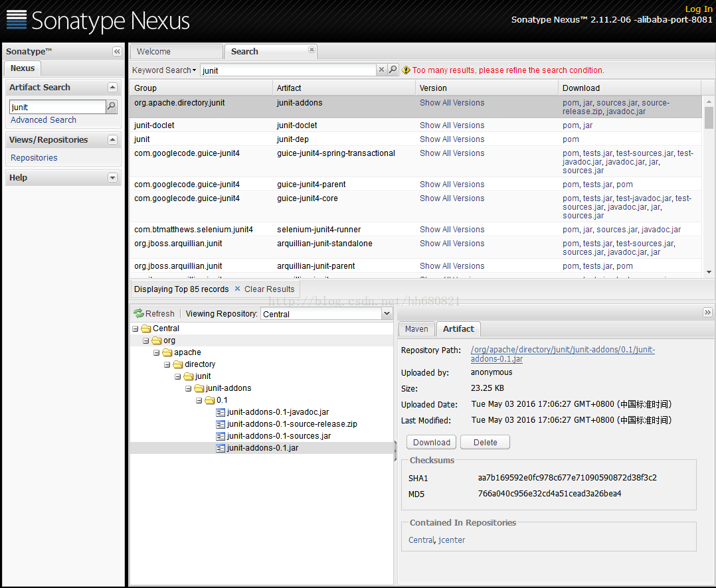Image resolution: width=716 pixels, height=588 pixels.
Task: Click the Download column header
Action: (x=630, y=88)
